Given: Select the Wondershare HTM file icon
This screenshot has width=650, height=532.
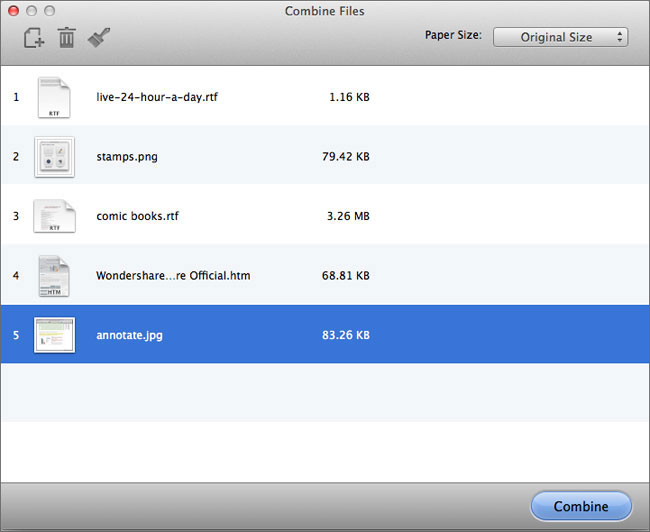Looking at the screenshot, I should pyautogui.click(x=54, y=276).
